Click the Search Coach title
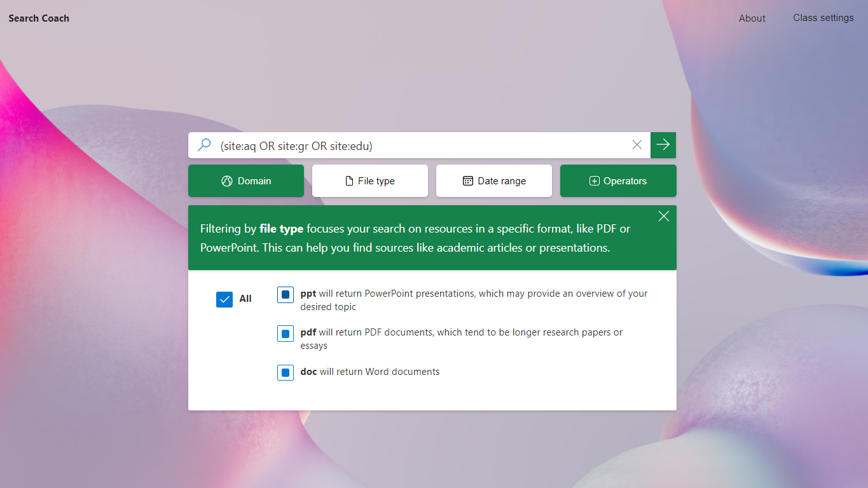 pyautogui.click(x=39, y=18)
